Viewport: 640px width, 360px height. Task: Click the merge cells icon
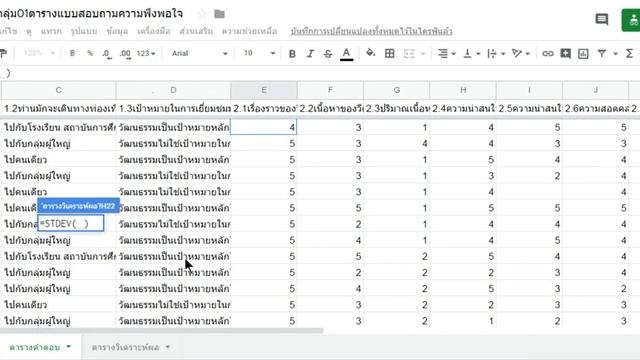pyautogui.click(x=409, y=53)
